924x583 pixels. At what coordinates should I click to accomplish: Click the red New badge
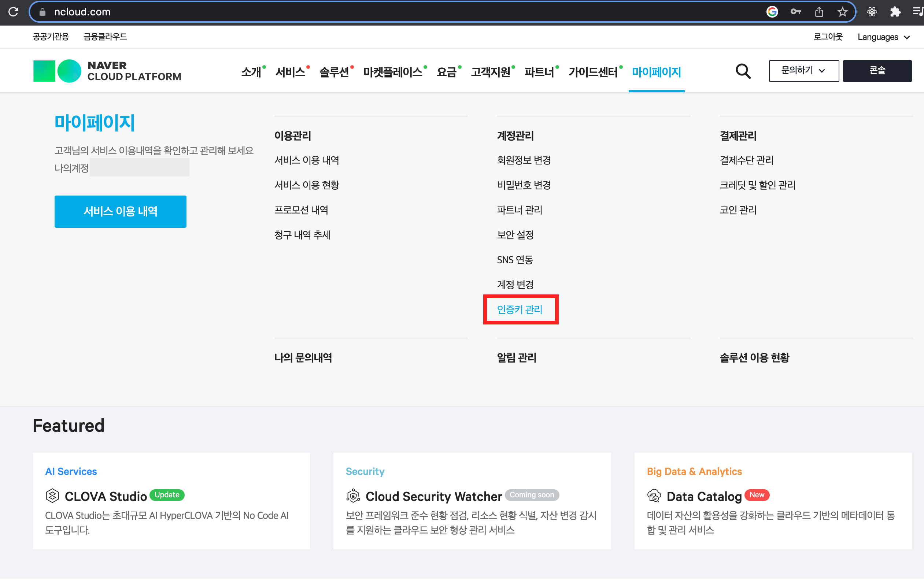pos(757,495)
